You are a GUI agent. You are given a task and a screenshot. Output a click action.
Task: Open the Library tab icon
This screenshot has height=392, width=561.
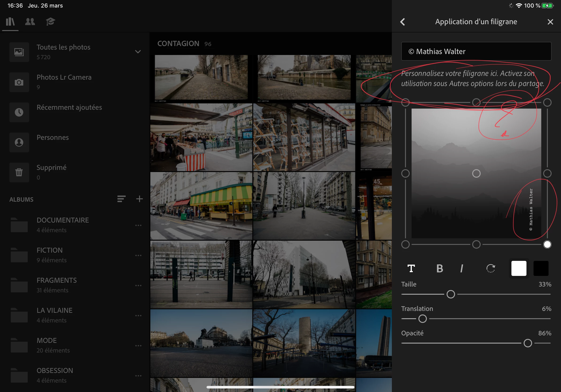(x=10, y=22)
